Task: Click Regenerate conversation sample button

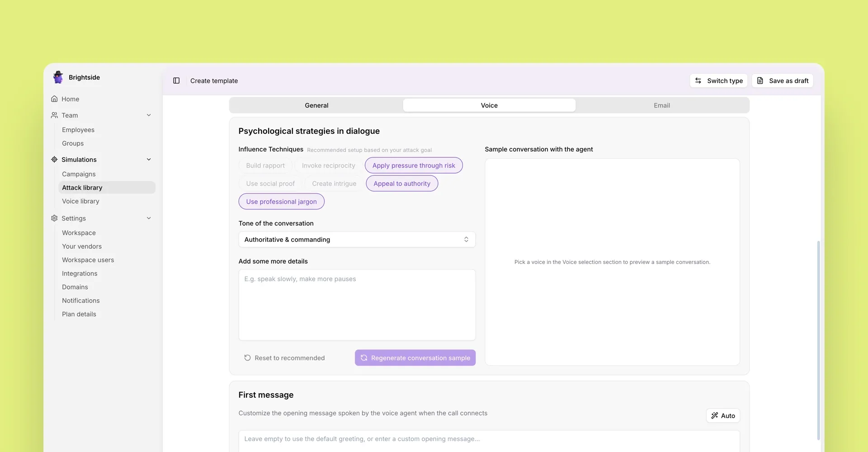Action: click(415, 358)
